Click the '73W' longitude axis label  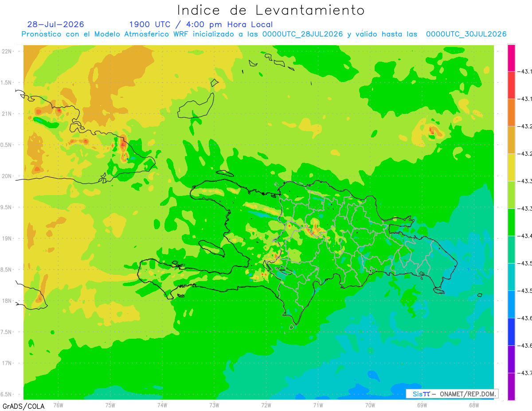pos(214,405)
